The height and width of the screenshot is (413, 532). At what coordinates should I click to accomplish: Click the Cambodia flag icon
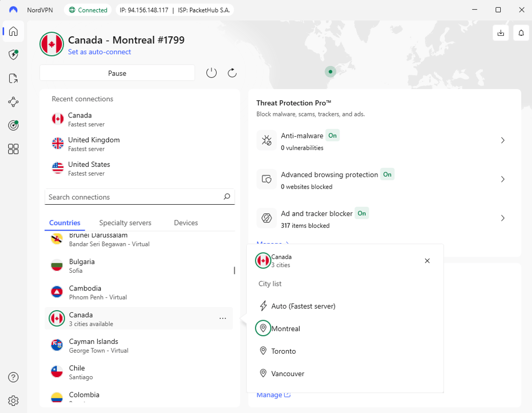coord(57,292)
